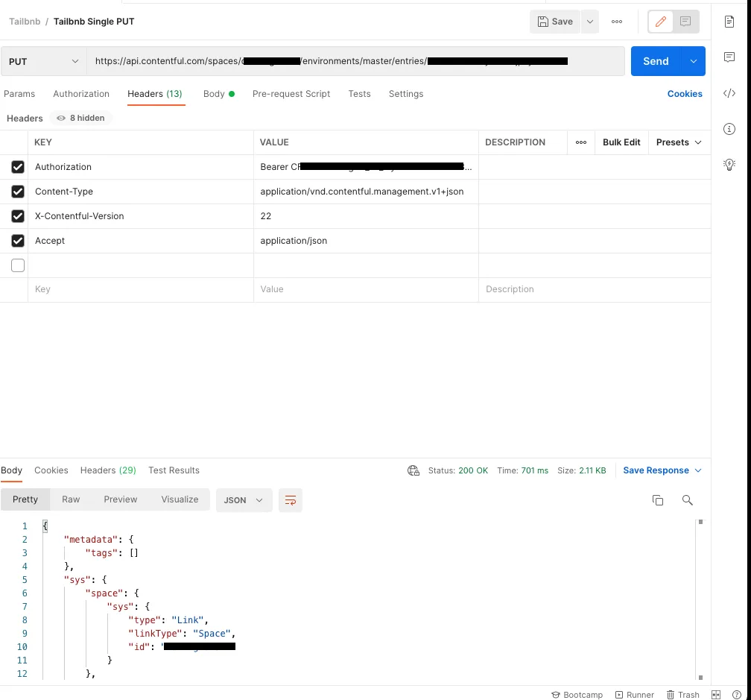Select the Visualize view
This screenshot has width=751, height=700.
[x=180, y=499]
